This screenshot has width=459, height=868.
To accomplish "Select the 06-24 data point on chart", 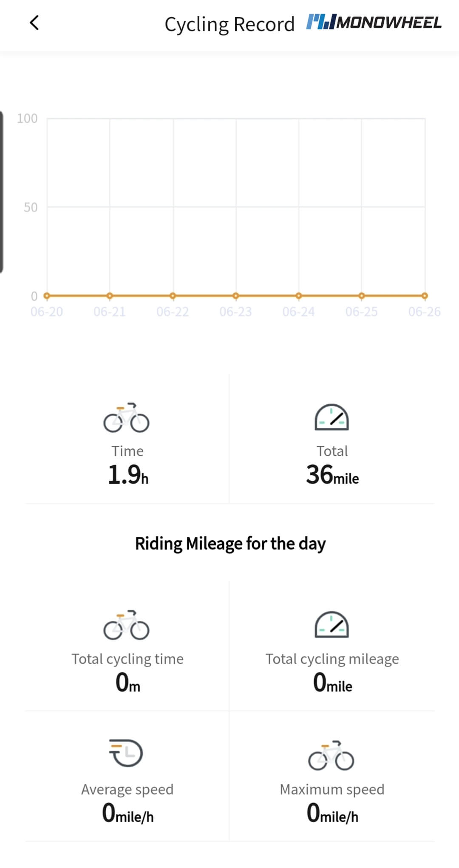I will tap(299, 296).
